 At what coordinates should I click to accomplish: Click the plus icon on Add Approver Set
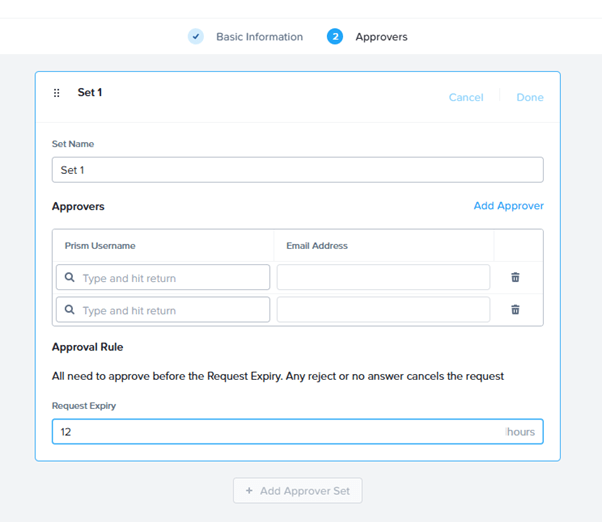click(x=249, y=491)
